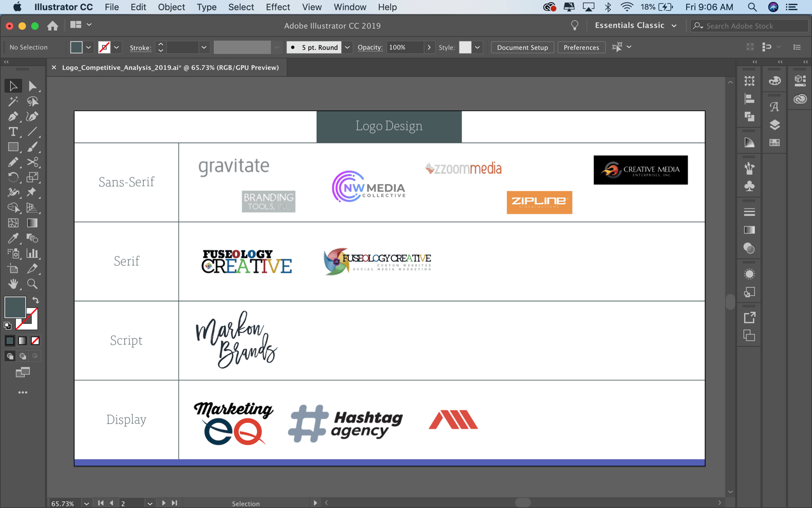Open the Layers panel icon
The width and height of the screenshot is (812, 508).
774,125
